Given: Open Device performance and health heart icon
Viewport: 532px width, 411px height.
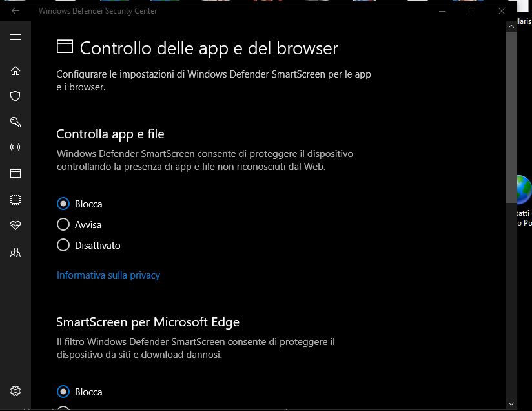Looking at the screenshot, I should 15,225.
